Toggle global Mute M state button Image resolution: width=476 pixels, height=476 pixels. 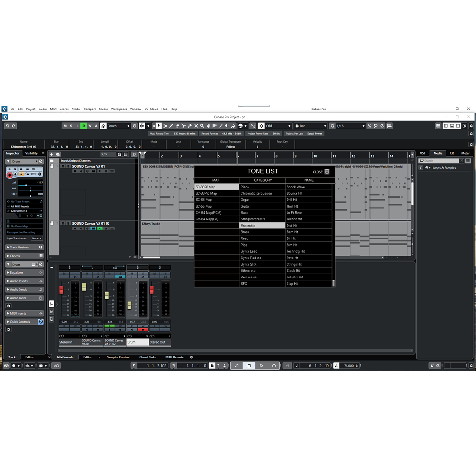pyautogui.click(x=65, y=126)
